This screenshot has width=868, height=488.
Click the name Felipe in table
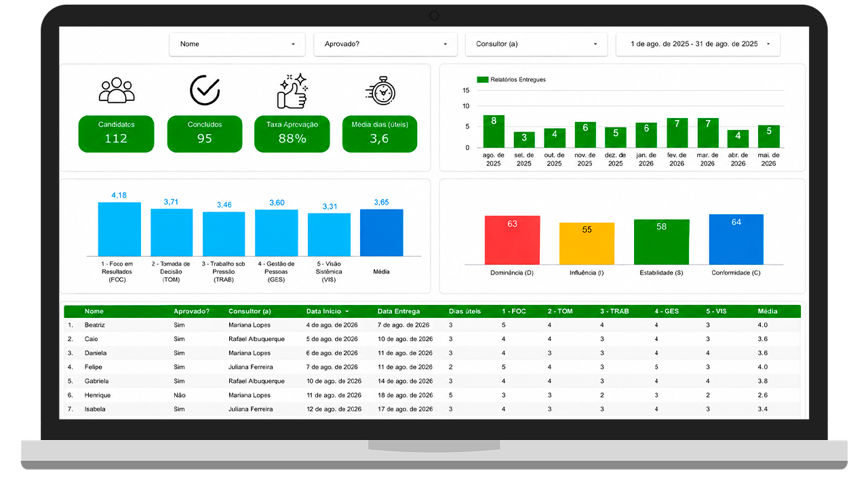[x=94, y=367]
